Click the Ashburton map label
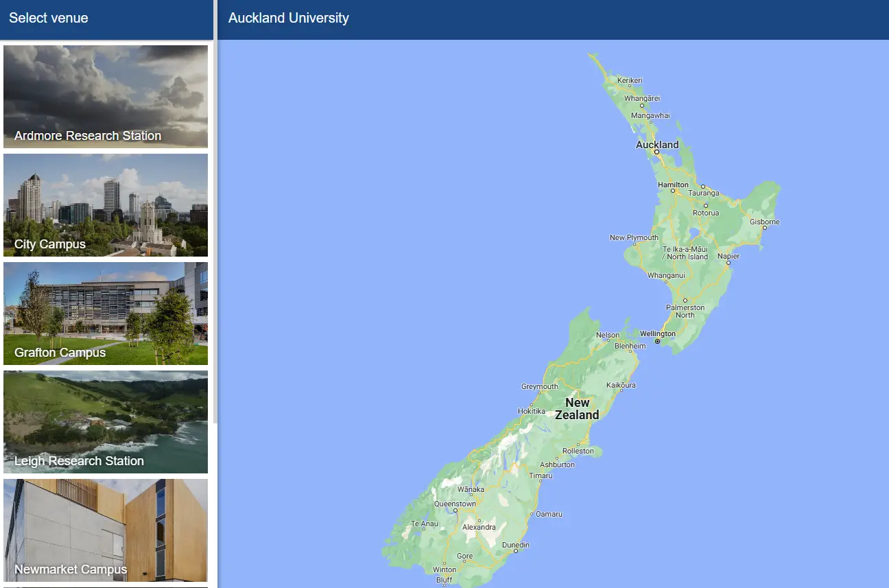Screen dimensions: 889x588 click(557, 465)
